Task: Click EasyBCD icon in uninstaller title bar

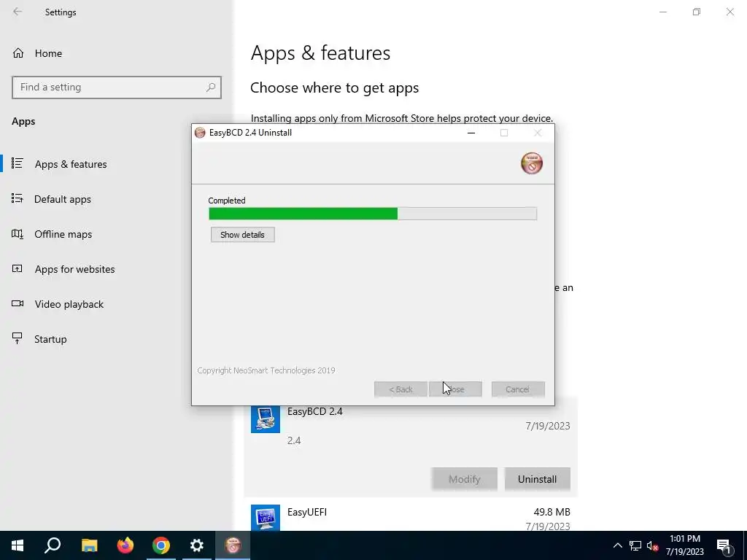Action: (x=200, y=133)
